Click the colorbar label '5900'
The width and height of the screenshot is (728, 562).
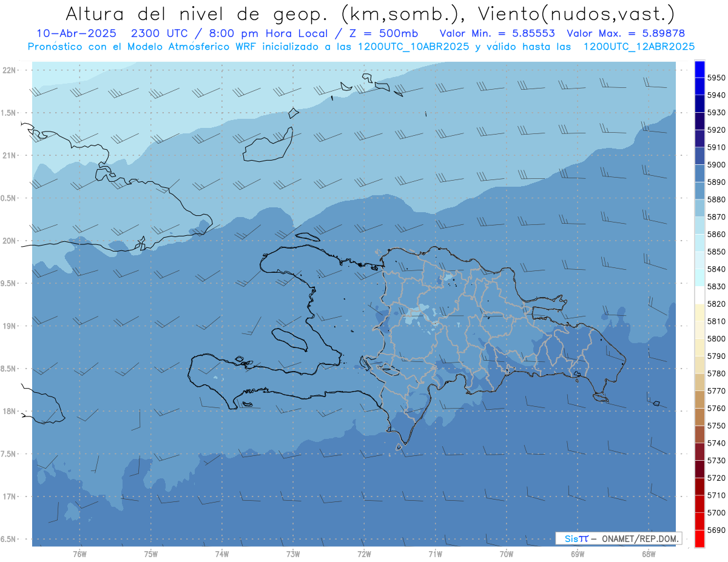[x=716, y=164]
